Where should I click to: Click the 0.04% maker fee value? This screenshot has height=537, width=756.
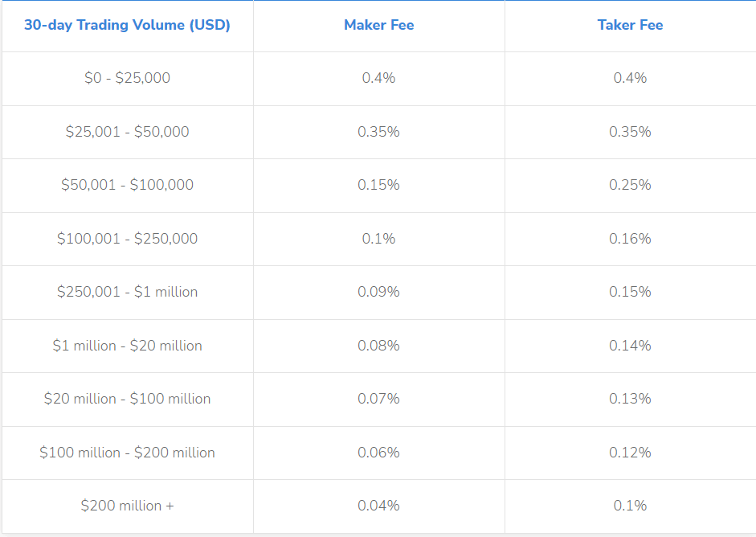tap(378, 506)
